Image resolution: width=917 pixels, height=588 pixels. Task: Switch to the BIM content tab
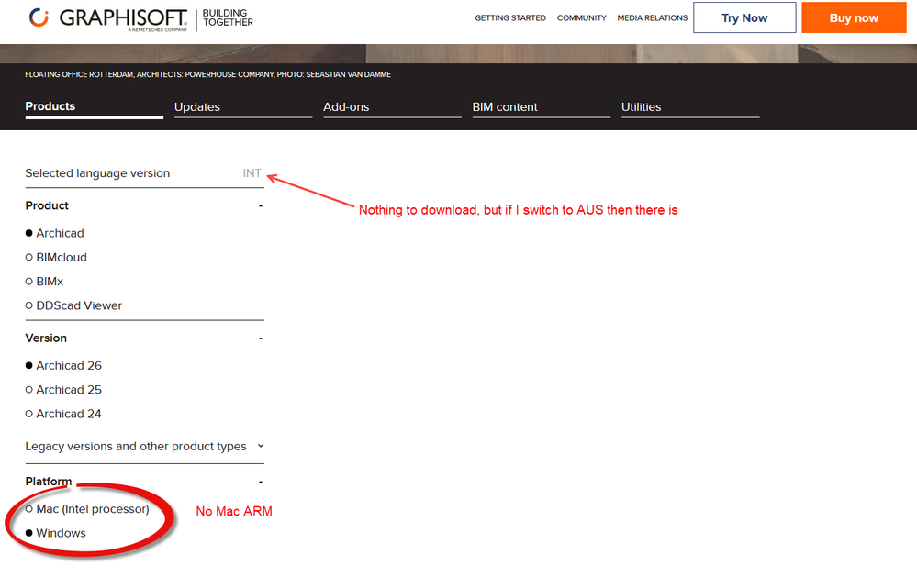click(542, 107)
